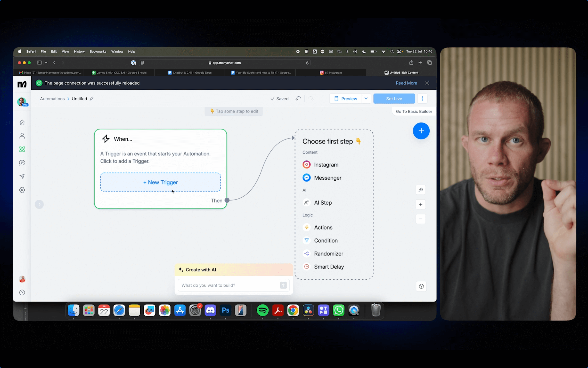Go to Automations breadcrumb
This screenshot has height=368, width=588.
pos(52,99)
